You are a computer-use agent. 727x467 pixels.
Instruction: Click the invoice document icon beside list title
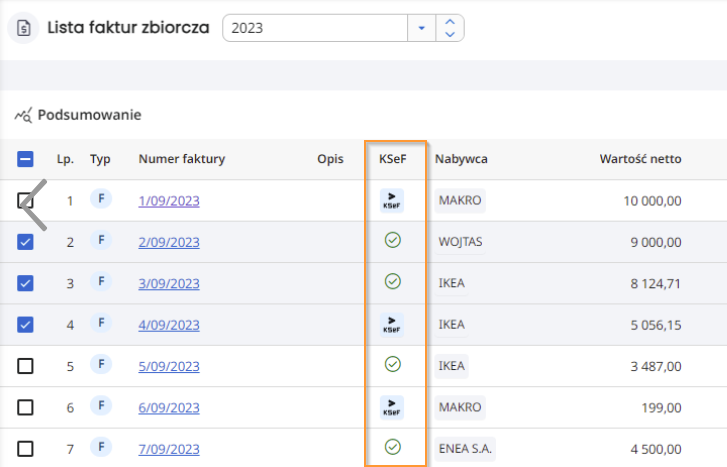click(23, 28)
